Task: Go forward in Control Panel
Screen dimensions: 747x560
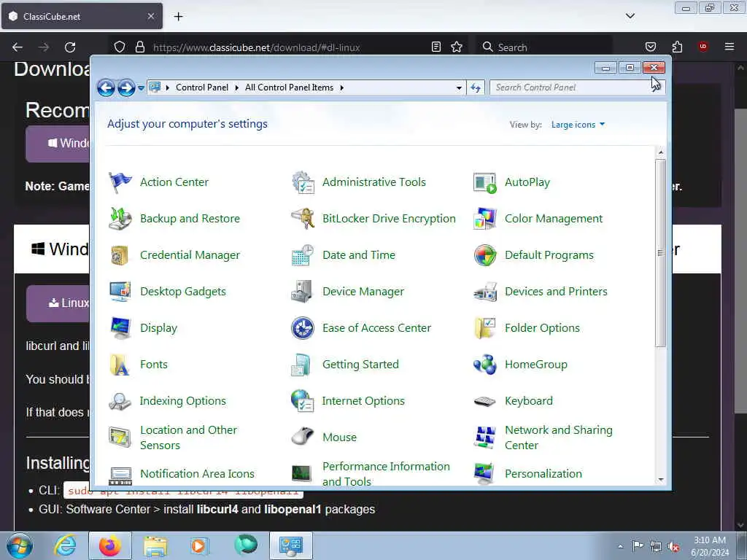Action: [126, 87]
